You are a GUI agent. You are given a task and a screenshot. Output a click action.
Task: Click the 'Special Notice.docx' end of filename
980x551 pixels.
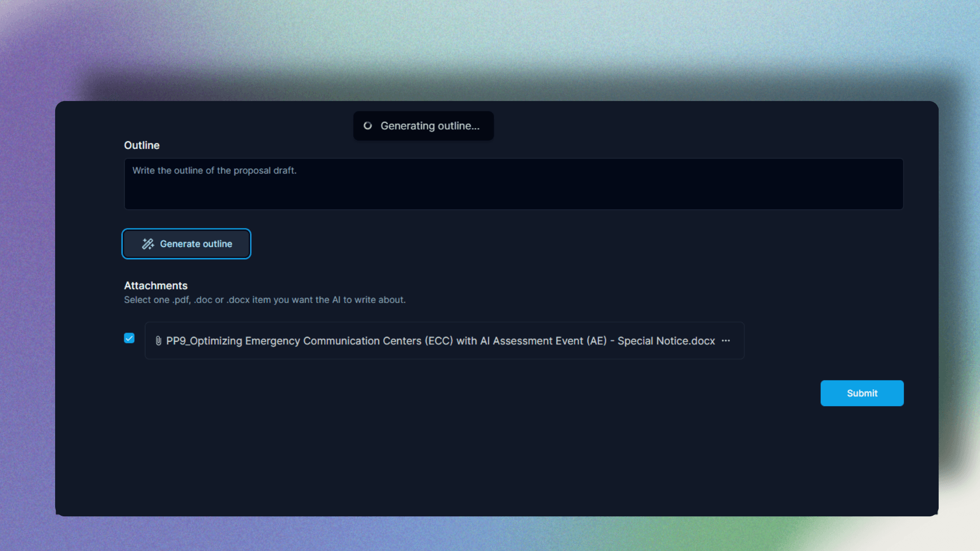tap(666, 341)
